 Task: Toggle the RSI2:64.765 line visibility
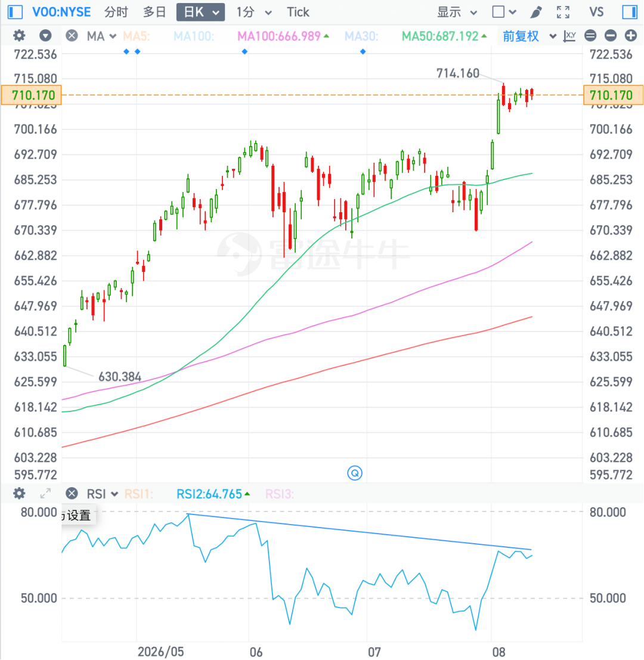tap(213, 494)
